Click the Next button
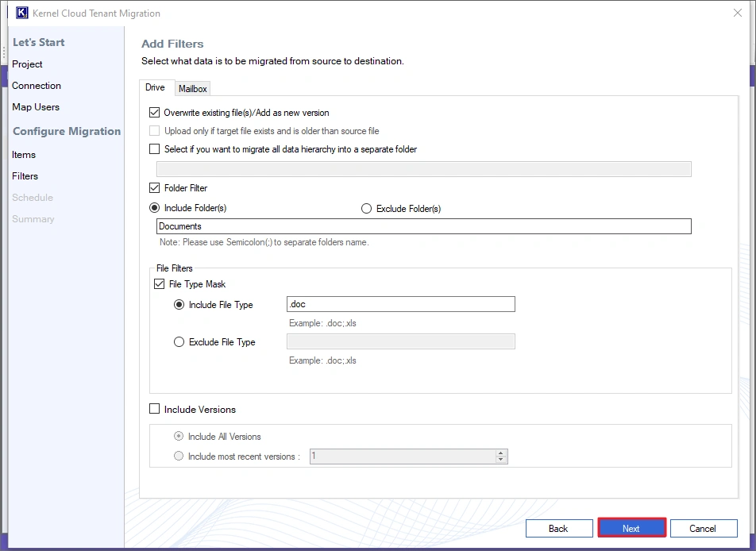756x551 pixels. (x=631, y=528)
